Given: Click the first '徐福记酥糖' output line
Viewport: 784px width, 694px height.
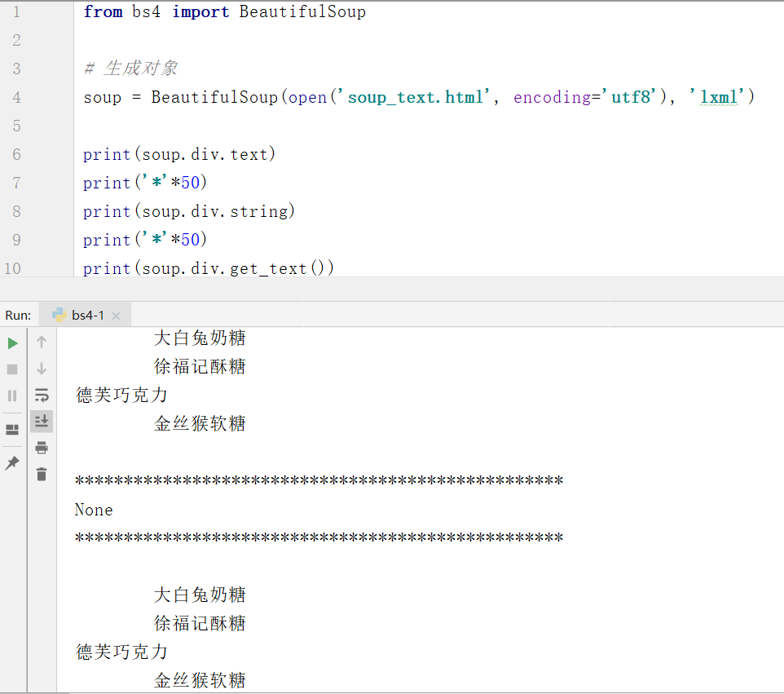Looking at the screenshot, I should 200,366.
